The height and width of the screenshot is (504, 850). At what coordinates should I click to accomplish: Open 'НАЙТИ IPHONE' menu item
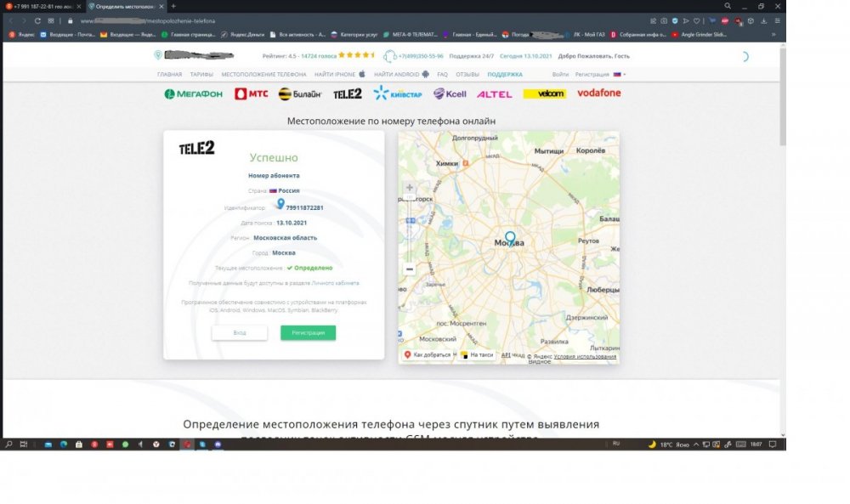click(x=340, y=74)
